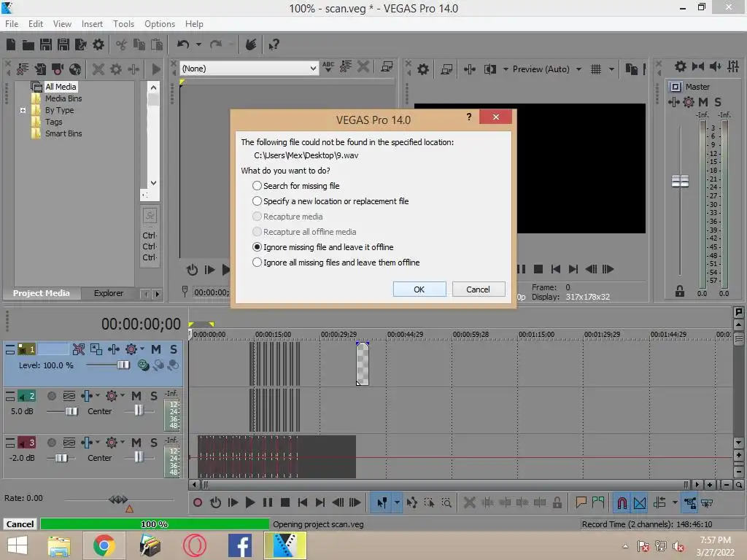Open Video Preview project properties gear
This screenshot has height=560, width=747.
(423, 69)
